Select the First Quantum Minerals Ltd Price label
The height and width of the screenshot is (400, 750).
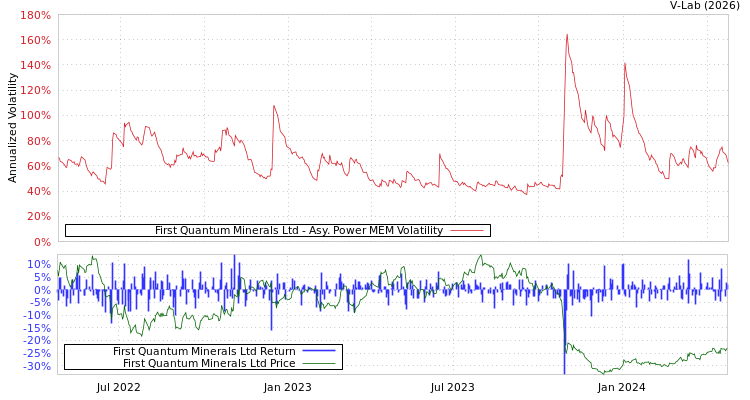[x=209, y=363]
